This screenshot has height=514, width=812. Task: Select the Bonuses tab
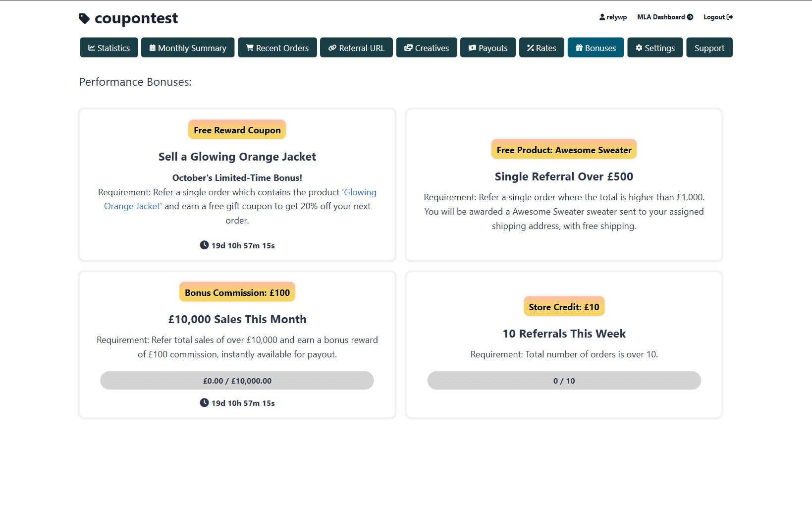(596, 48)
